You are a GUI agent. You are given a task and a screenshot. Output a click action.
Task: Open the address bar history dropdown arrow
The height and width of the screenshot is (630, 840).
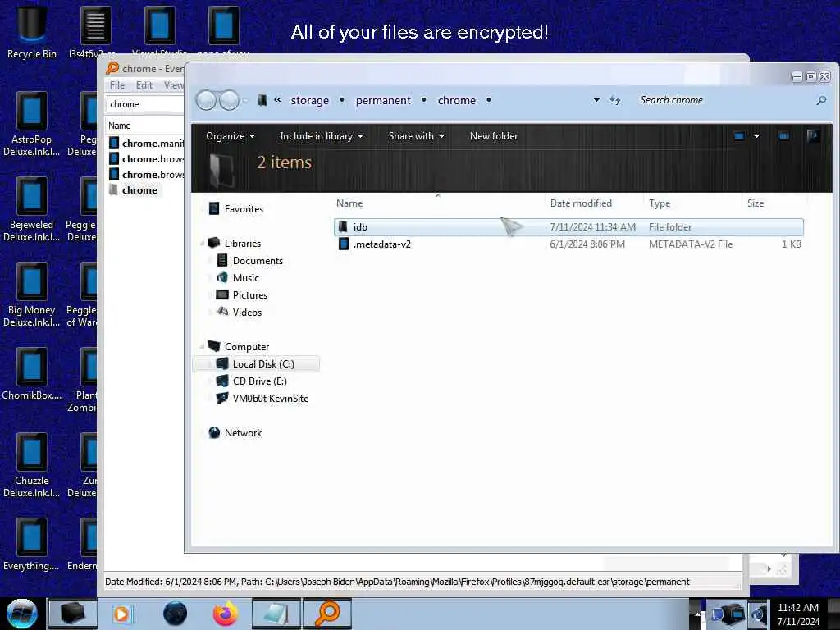(596, 100)
